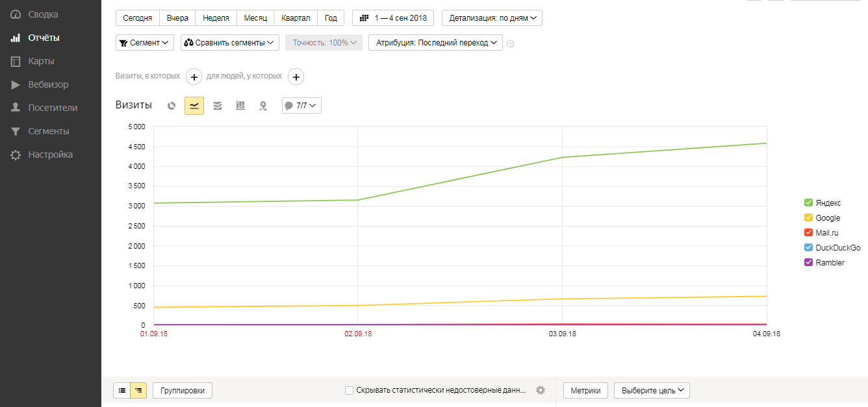Screen dimensions: 868x407
Task: Open Вебвизор in the sidebar
Action: [48, 84]
